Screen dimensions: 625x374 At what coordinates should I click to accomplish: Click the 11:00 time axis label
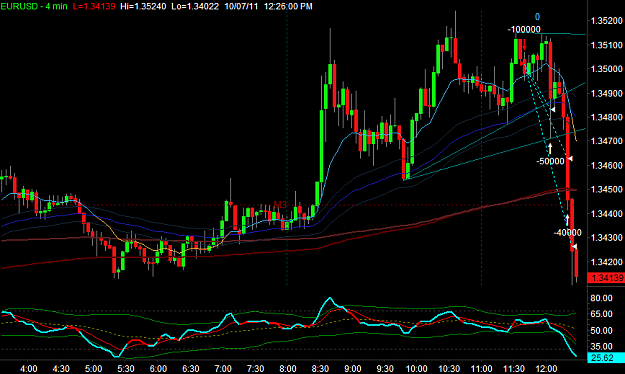482,369
